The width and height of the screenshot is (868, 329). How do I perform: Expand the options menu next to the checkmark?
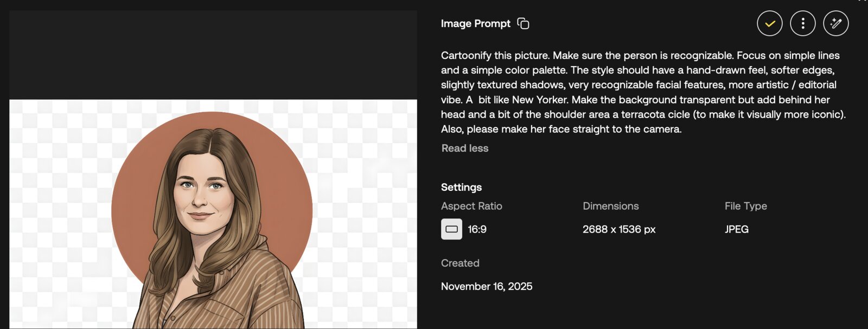pyautogui.click(x=802, y=23)
